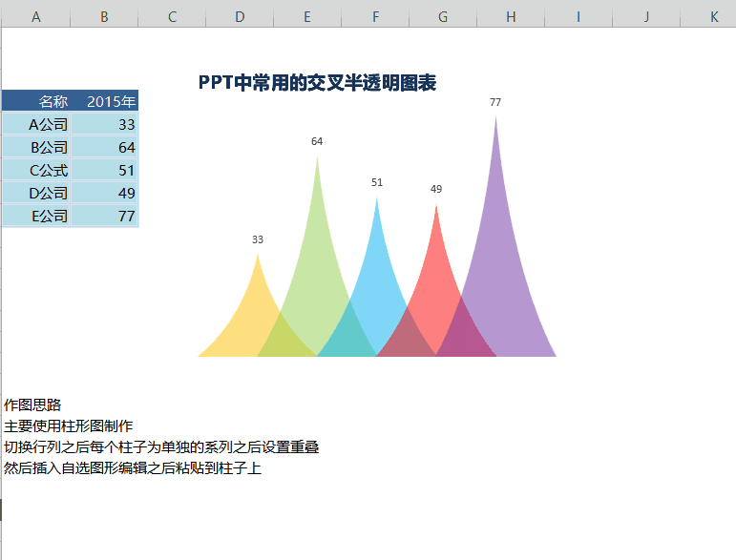736x560 pixels.
Task: Select column A header
Action: [35, 17]
